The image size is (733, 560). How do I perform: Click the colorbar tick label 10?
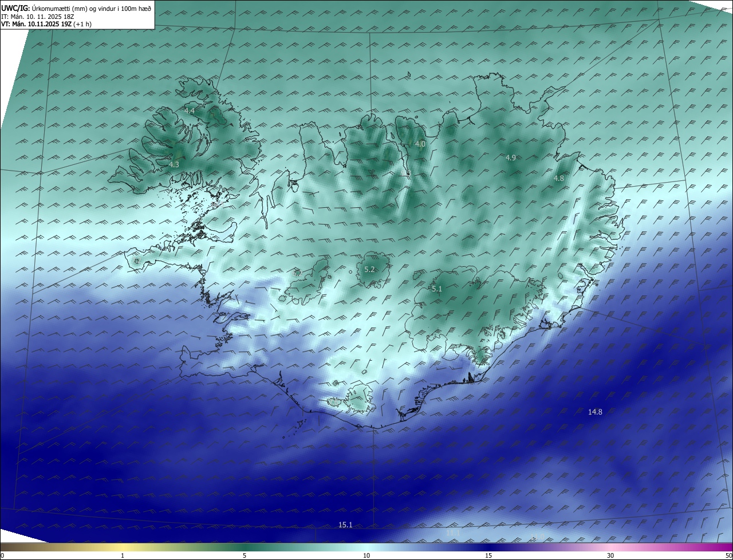click(x=366, y=556)
